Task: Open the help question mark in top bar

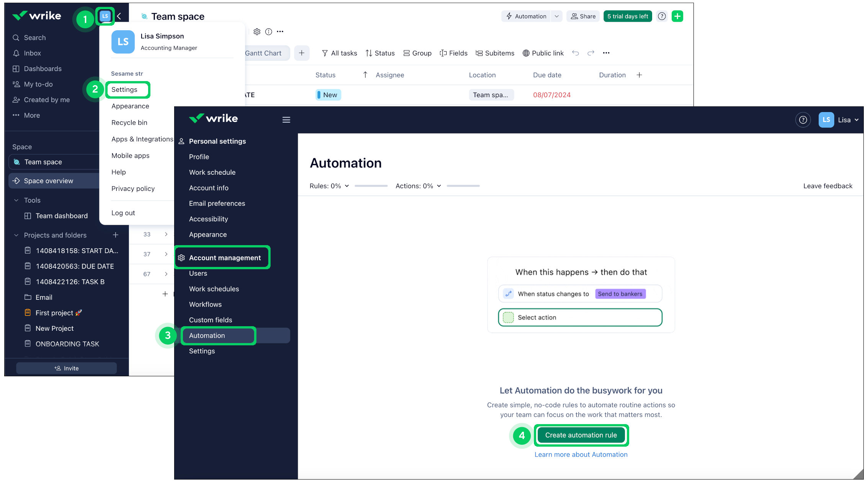Action: 662,16
